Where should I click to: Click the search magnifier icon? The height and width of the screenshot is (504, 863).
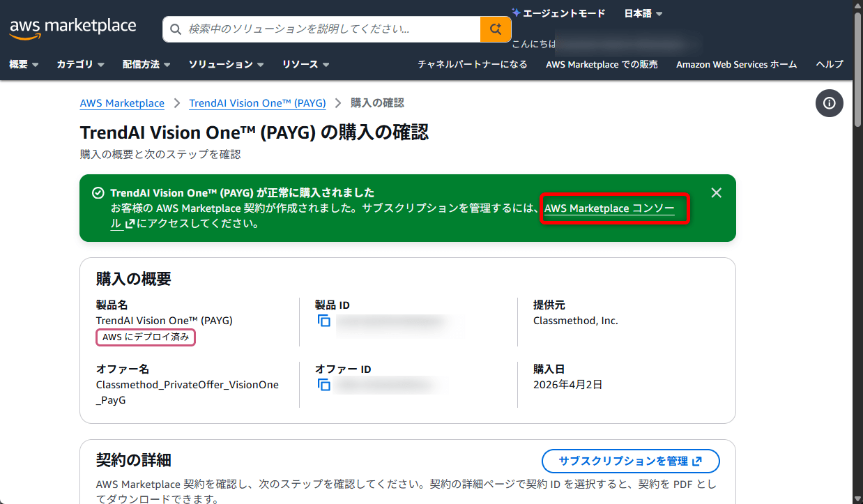[x=176, y=29]
